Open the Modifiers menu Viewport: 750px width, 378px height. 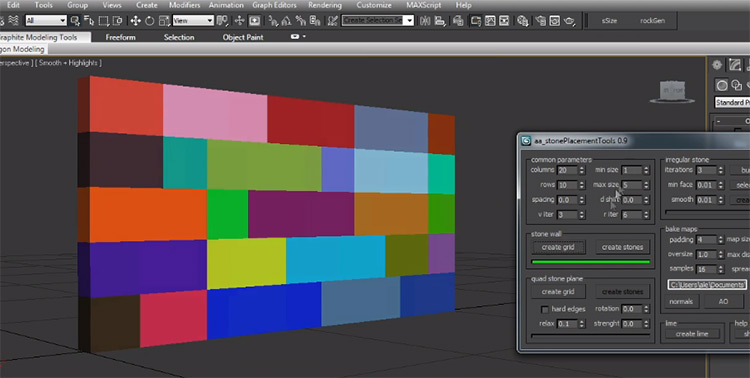pos(185,5)
